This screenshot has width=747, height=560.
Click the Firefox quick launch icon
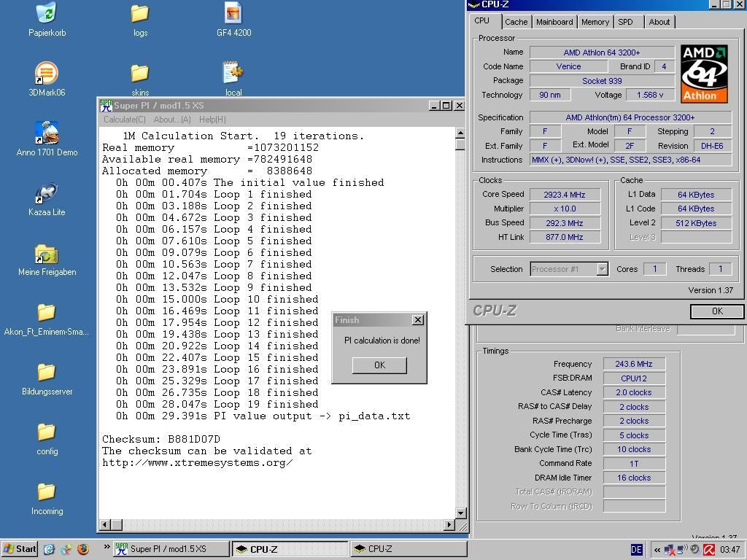click(83, 549)
